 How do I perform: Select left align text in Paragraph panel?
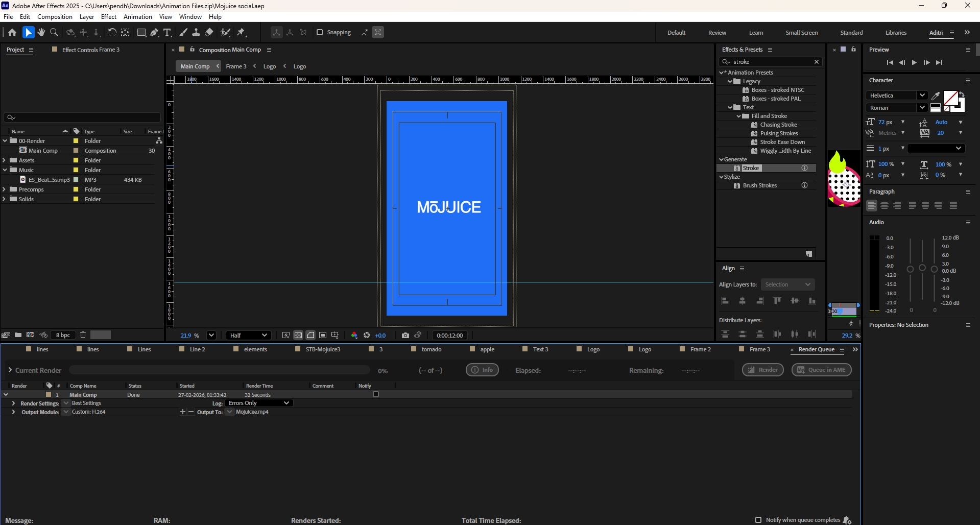click(x=872, y=205)
